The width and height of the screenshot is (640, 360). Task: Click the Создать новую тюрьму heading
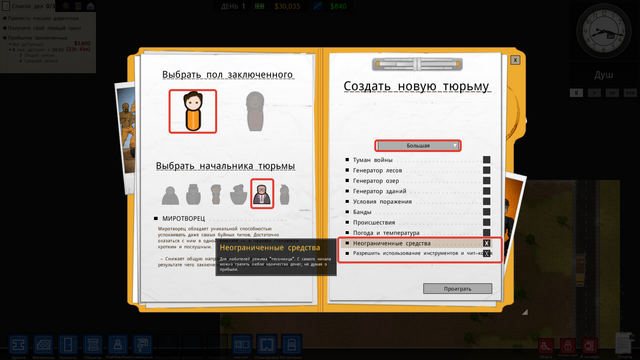[416, 86]
